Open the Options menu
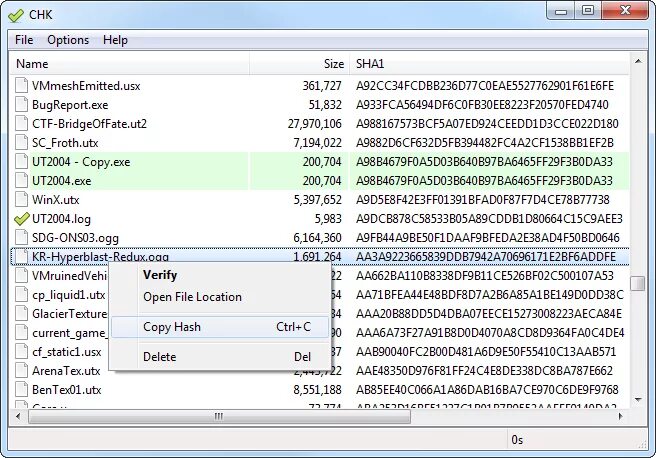This screenshot has height=458, width=656. 68,40
